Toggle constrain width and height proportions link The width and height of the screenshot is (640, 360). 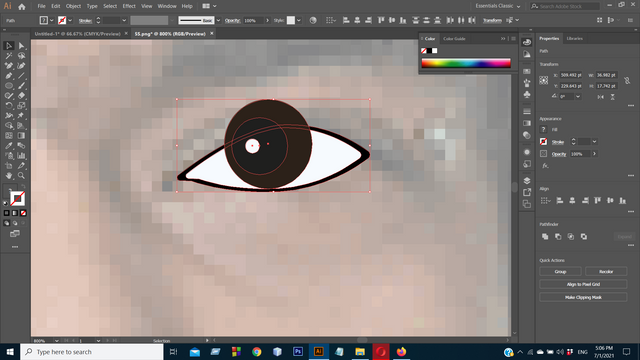627,80
